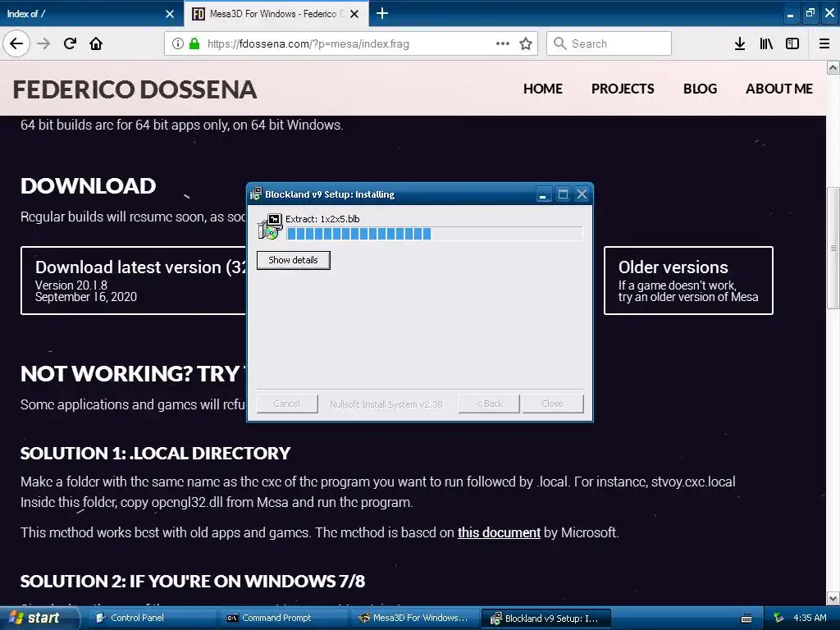This screenshot has width=840, height=630.
Task: Click the green padlock security icon
Action: (194, 43)
